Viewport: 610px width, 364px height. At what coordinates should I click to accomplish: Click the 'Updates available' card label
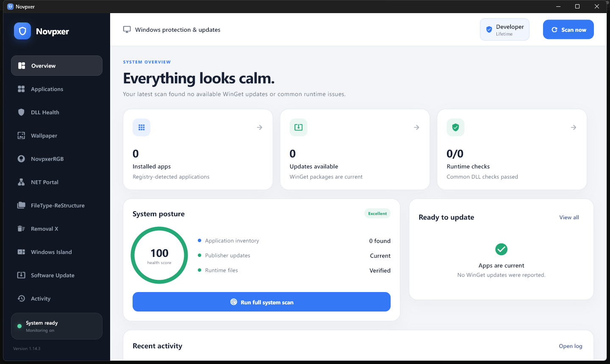(314, 167)
